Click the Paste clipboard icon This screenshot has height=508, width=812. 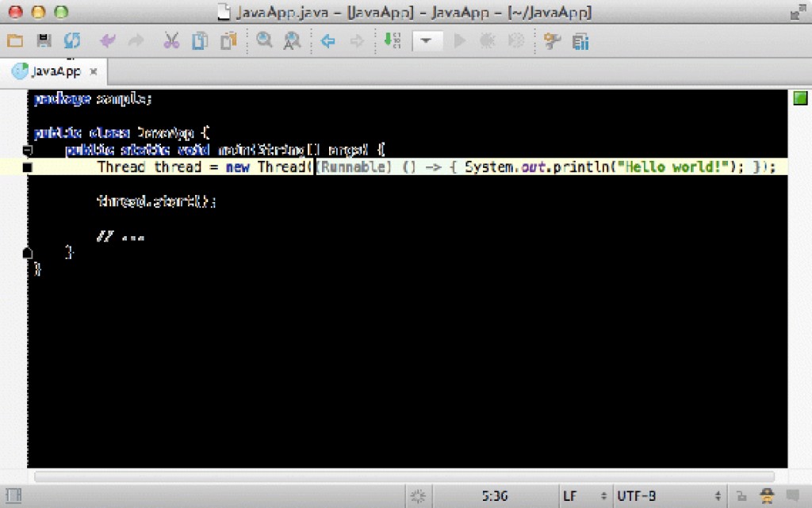click(x=229, y=41)
